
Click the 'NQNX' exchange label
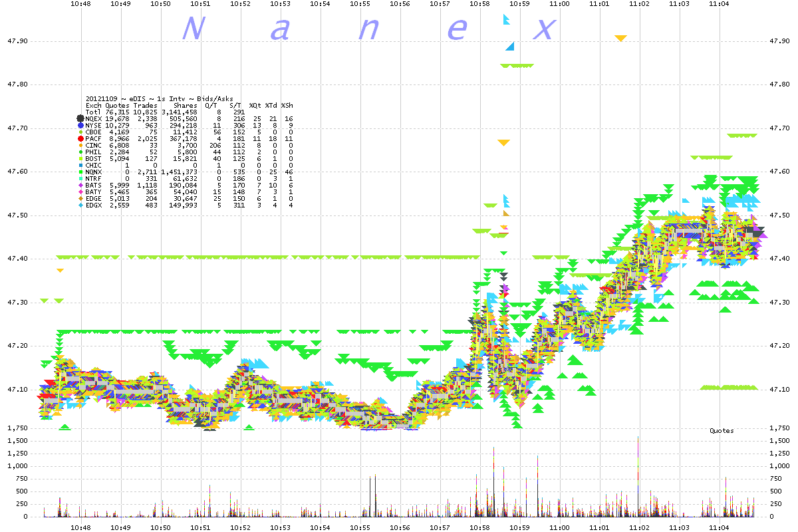click(x=94, y=172)
